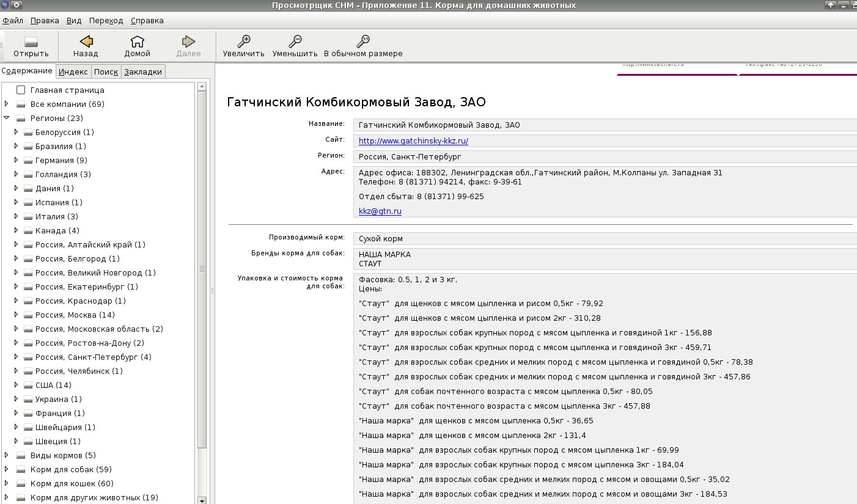Open the Правка menu
This screenshot has width=857, height=504.
click(x=45, y=20)
